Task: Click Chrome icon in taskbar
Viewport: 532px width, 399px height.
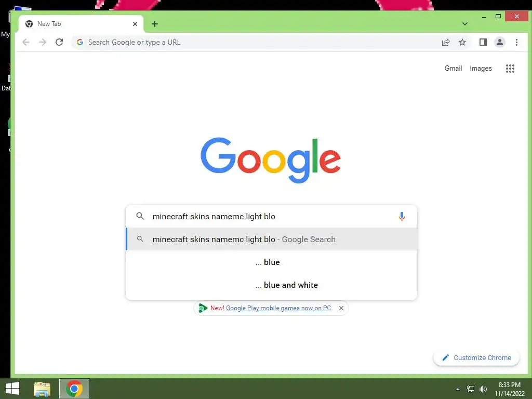Action: 74,389
